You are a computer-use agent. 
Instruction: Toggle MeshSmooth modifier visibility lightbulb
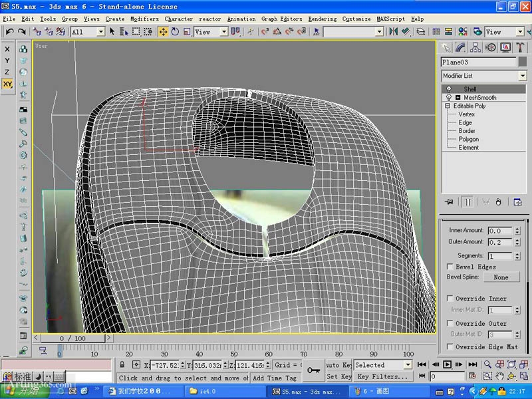coord(450,97)
